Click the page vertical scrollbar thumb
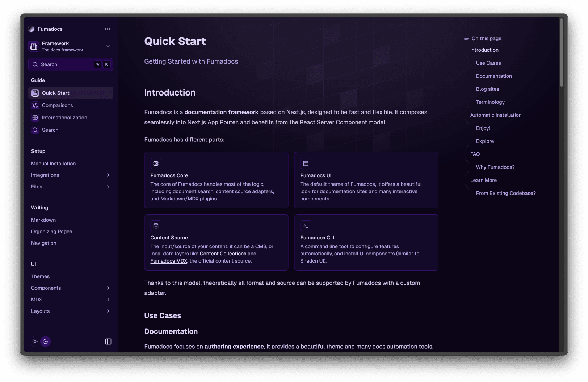This screenshot has height=382, width=588. (x=562, y=52)
